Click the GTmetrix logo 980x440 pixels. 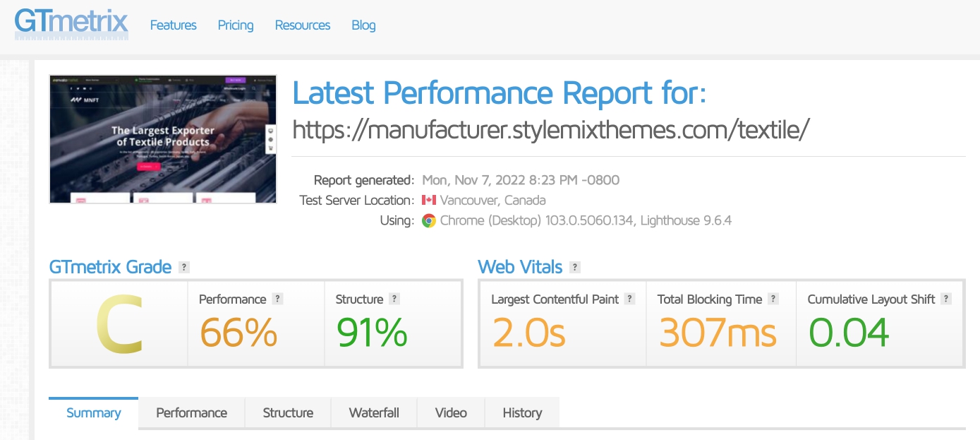(x=71, y=23)
